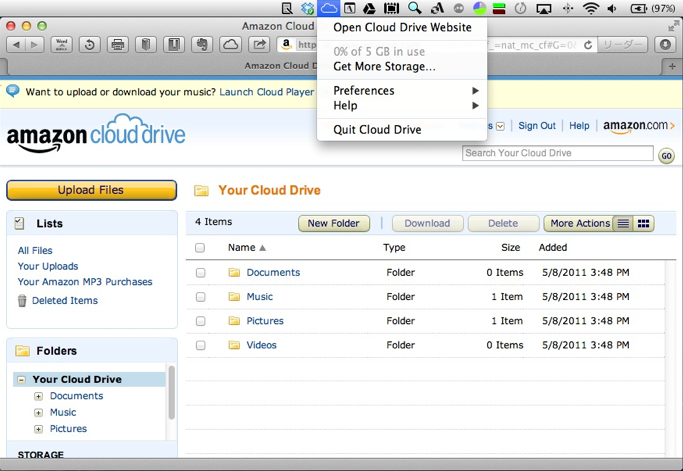Expand the Pictures tree node
The width and height of the screenshot is (683, 471).
click(x=38, y=429)
